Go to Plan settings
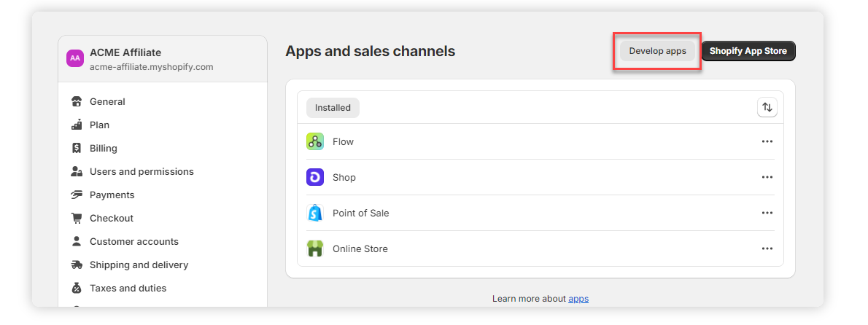The width and height of the screenshot is (868, 325). click(99, 125)
